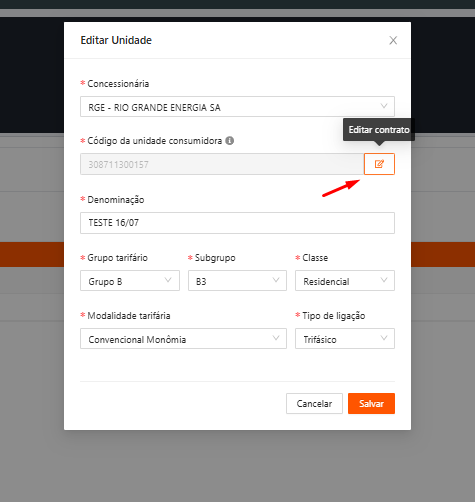Click the Cancelar button

click(314, 404)
